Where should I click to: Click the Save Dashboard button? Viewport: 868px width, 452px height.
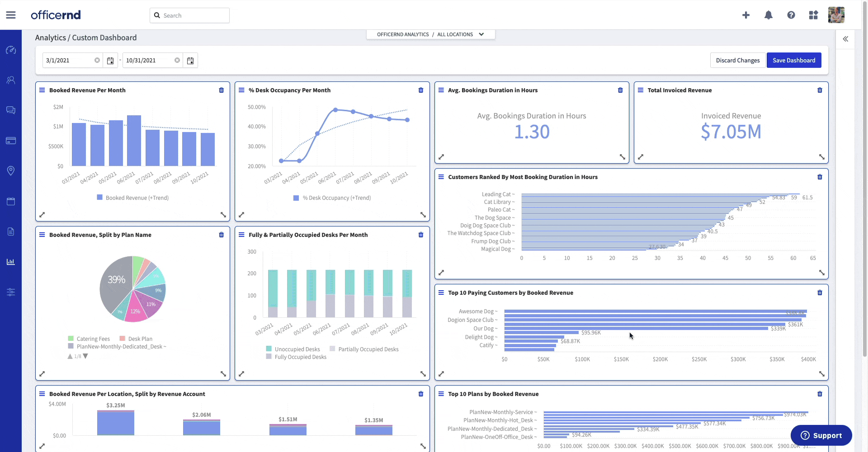794,60
